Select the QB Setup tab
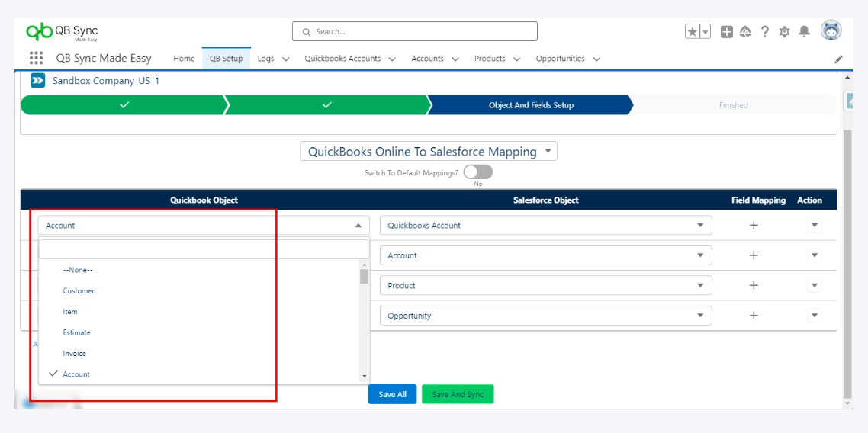868x433 pixels. point(226,59)
